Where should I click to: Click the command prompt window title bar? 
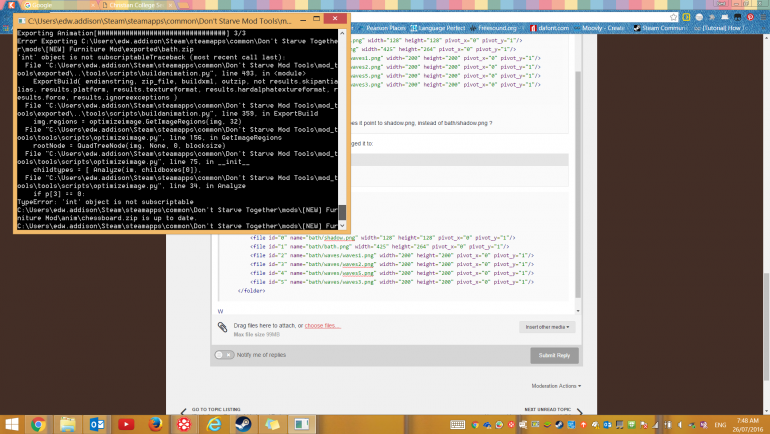(x=159, y=21)
